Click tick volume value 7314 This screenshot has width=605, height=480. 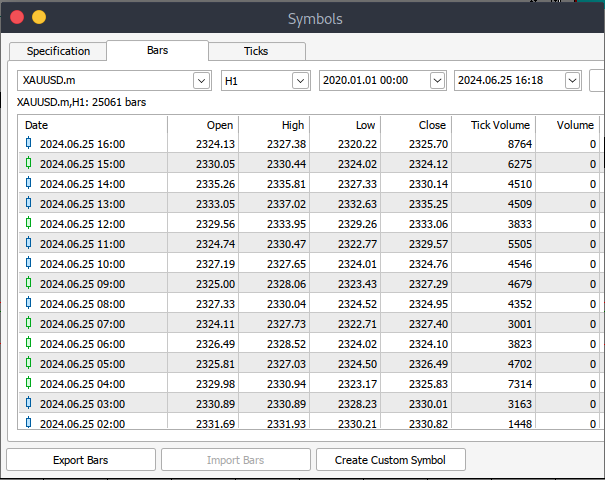pos(520,384)
